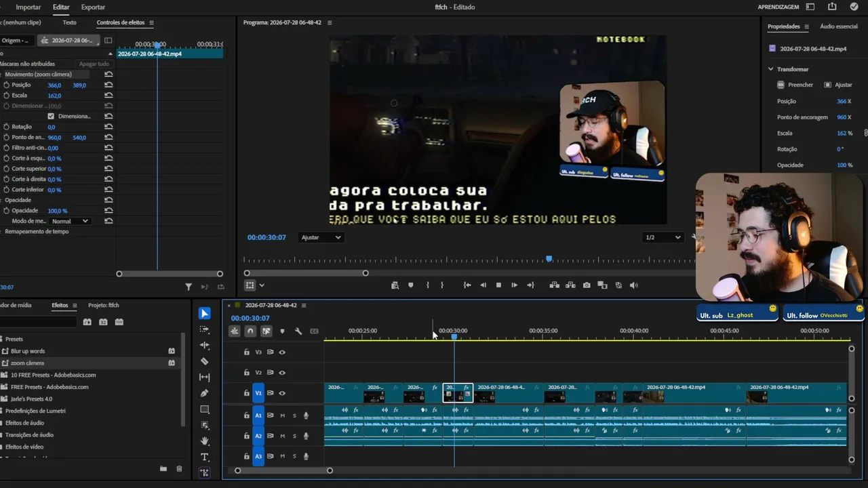The height and width of the screenshot is (488, 868).
Task: Select the Track Select Forward tool
Action: 204,329
